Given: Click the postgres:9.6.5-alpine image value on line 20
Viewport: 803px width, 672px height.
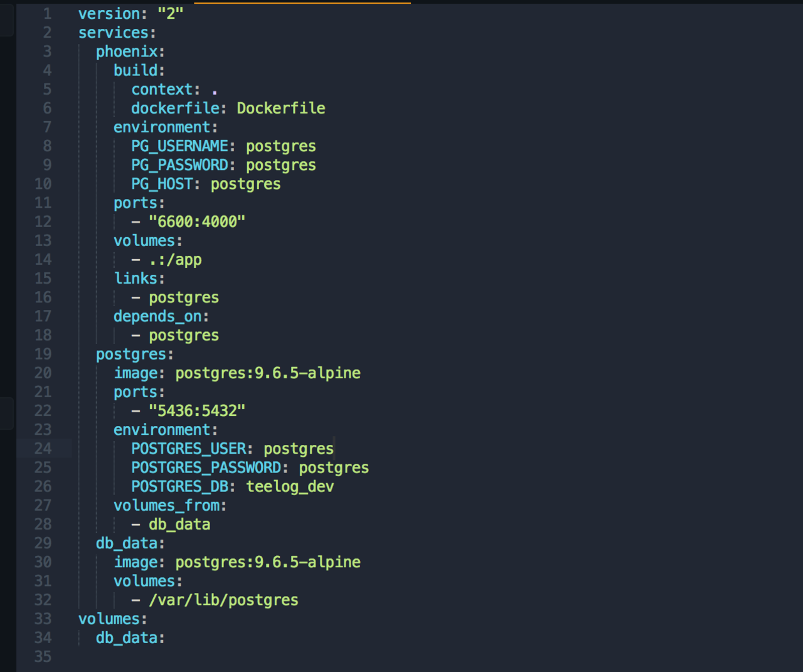Looking at the screenshot, I should point(268,373).
